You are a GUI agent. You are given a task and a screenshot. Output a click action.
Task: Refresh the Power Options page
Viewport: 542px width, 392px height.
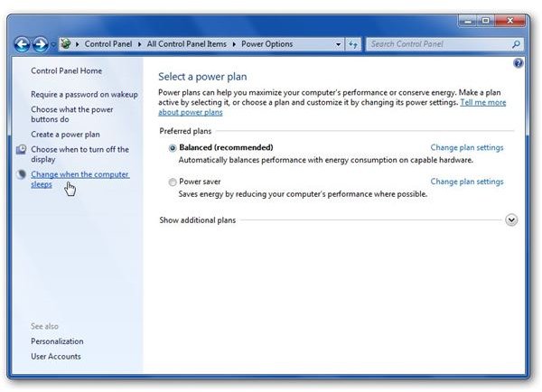pyautogui.click(x=353, y=44)
